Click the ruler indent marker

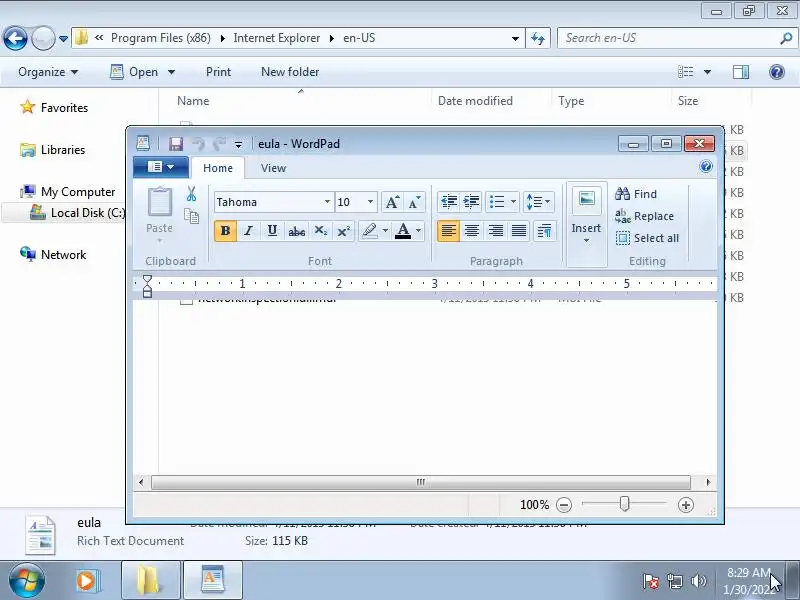pyautogui.click(x=147, y=286)
